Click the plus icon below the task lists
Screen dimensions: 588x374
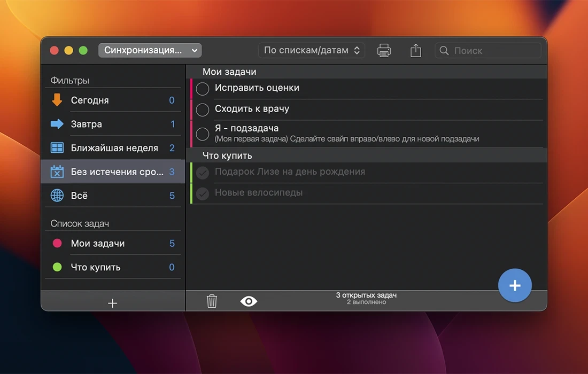(112, 303)
